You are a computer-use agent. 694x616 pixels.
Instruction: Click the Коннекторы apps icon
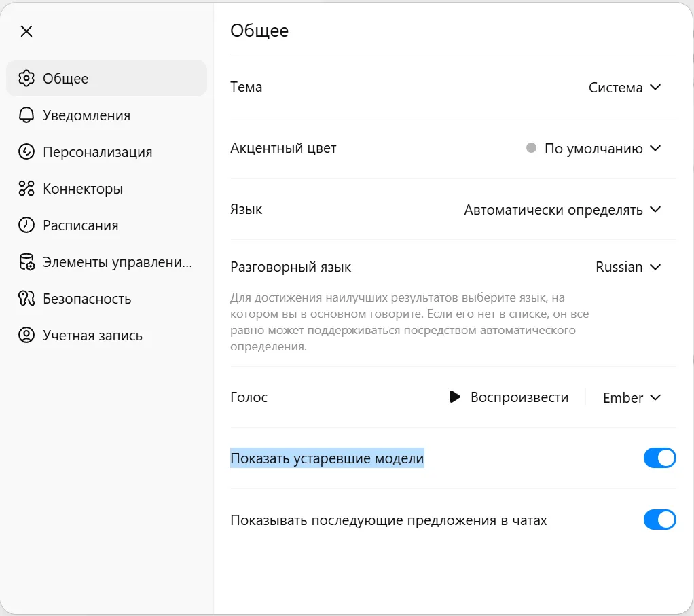coord(26,188)
